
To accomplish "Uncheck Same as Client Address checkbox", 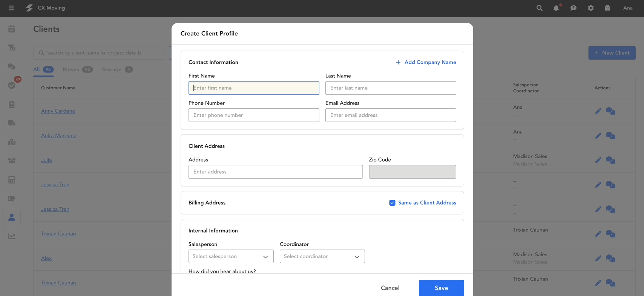I will pyautogui.click(x=392, y=203).
